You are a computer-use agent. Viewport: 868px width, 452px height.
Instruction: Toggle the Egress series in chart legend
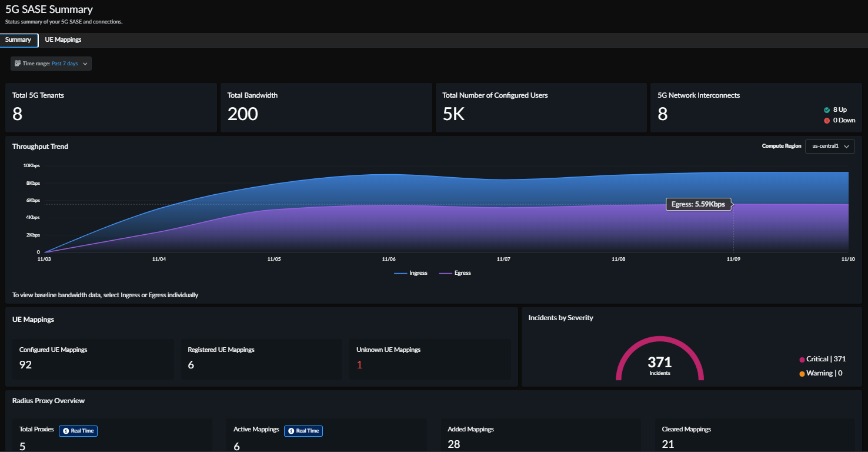tap(455, 273)
